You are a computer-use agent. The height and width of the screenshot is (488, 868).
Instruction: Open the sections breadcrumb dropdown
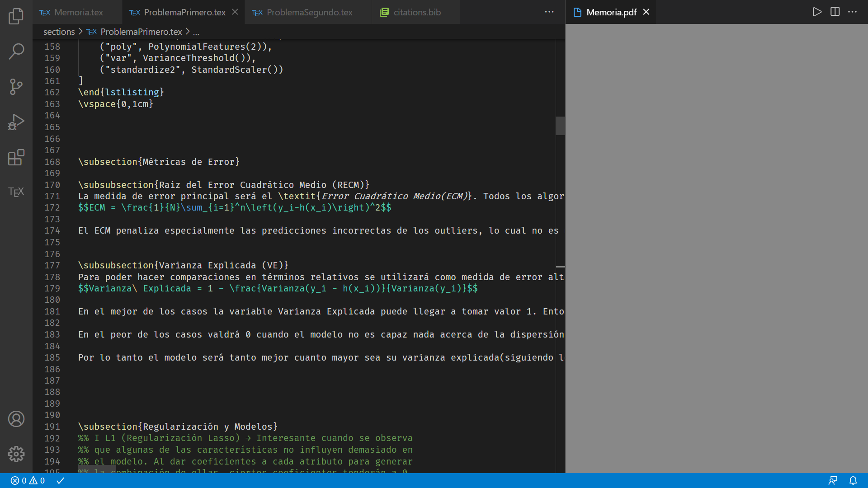[x=59, y=32]
